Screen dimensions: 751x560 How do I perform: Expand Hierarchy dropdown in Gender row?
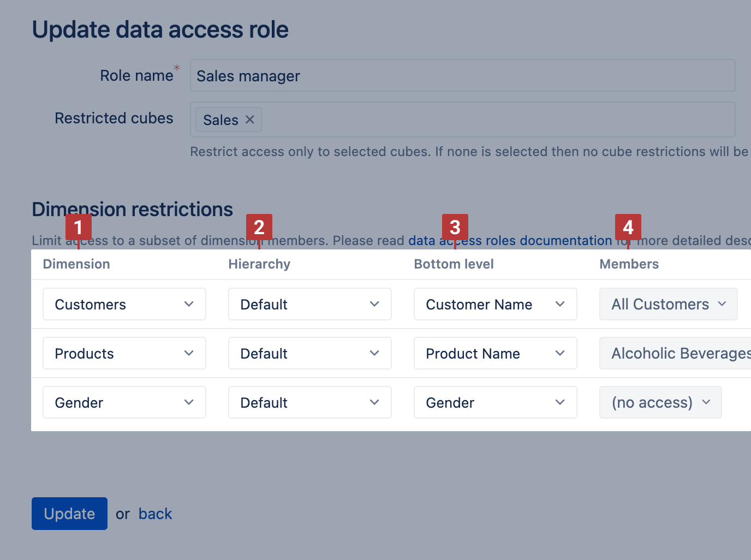pyautogui.click(x=309, y=402)
